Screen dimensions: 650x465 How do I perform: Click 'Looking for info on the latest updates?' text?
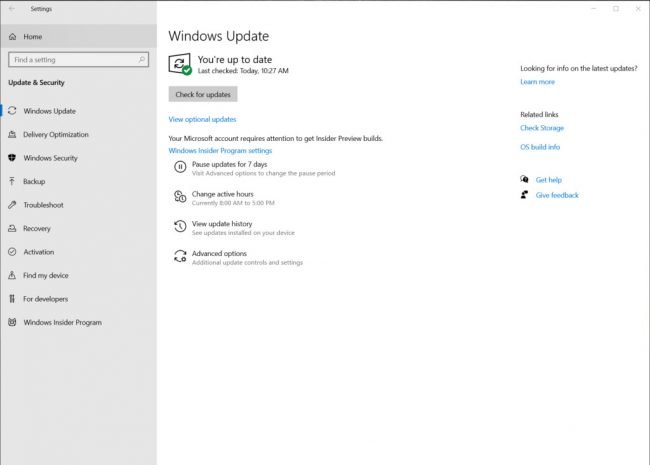pos(579,68)
